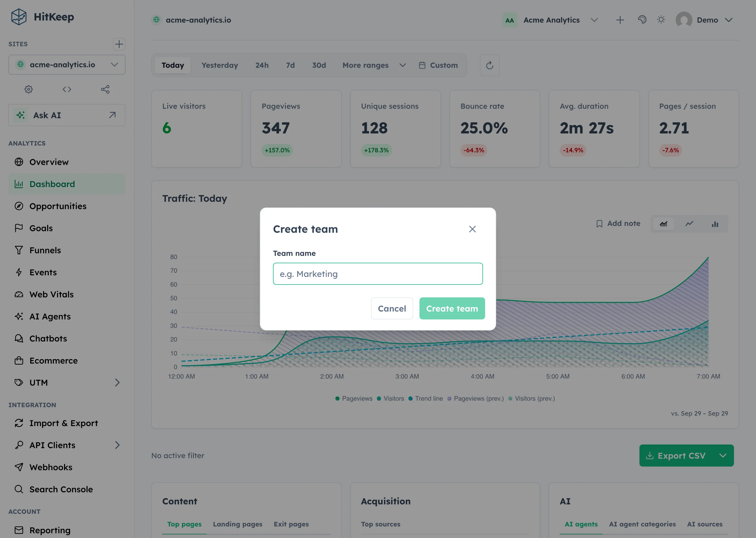Switch to AI sources tab
The height and width of the screenshot is (538, 756).
pos(705,524)
